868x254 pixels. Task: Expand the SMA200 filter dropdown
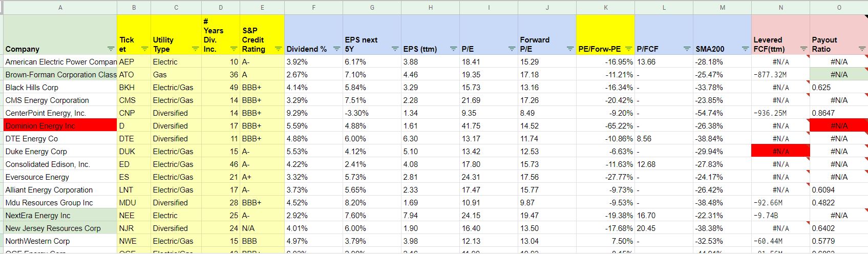coord(745,49)
